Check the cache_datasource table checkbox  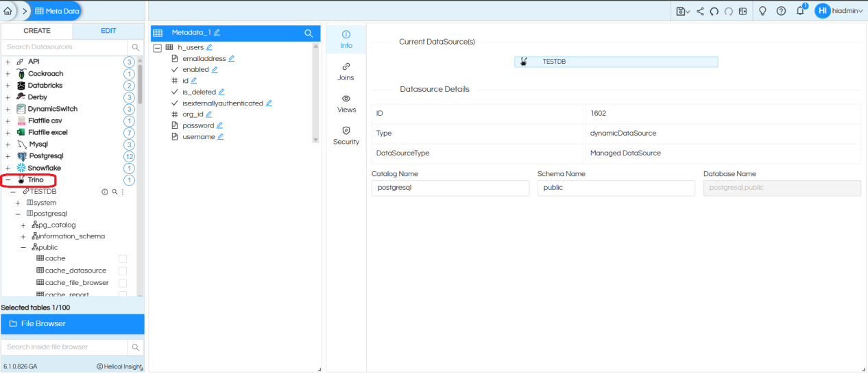[123, 271]
